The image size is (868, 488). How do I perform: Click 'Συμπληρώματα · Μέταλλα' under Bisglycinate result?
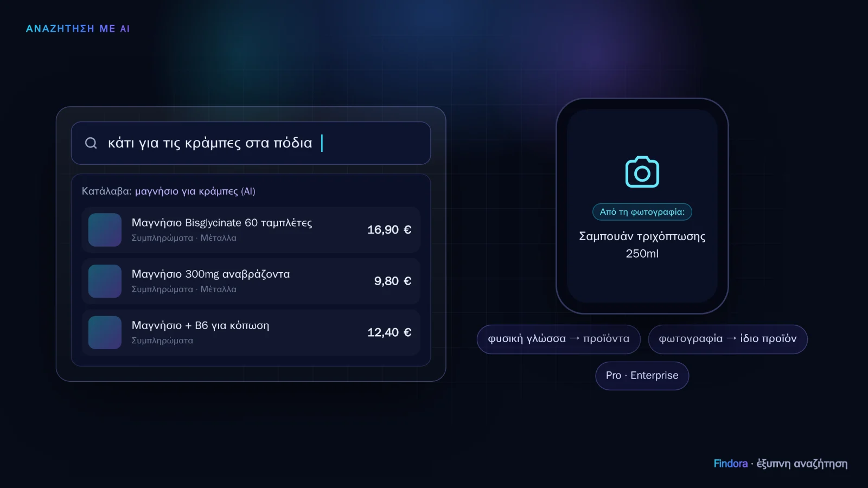tap(184, 238)
